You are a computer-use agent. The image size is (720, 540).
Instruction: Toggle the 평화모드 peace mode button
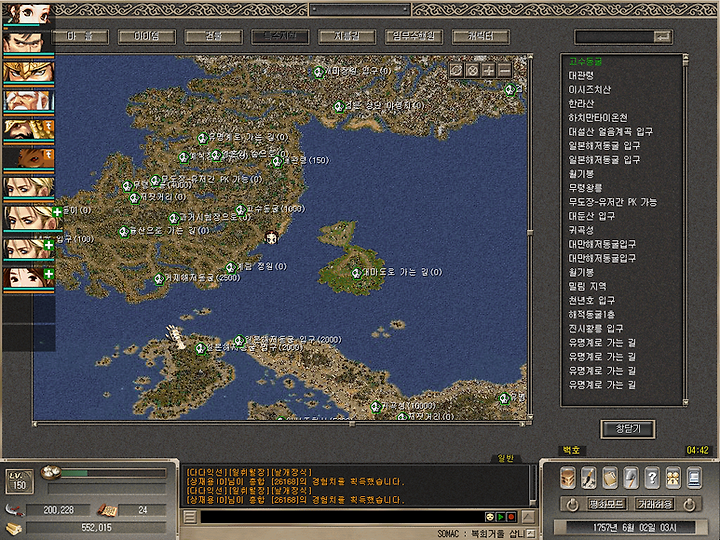point(606,504)
